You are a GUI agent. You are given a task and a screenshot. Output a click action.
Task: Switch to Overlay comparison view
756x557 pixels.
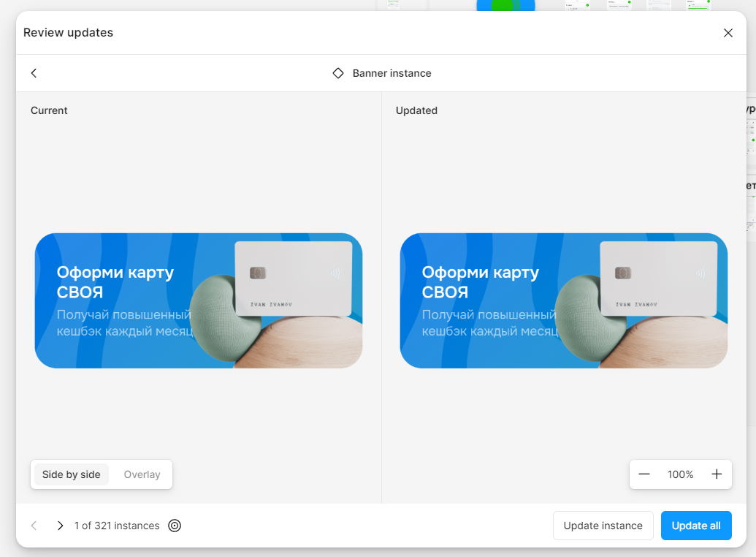[142, 474]
